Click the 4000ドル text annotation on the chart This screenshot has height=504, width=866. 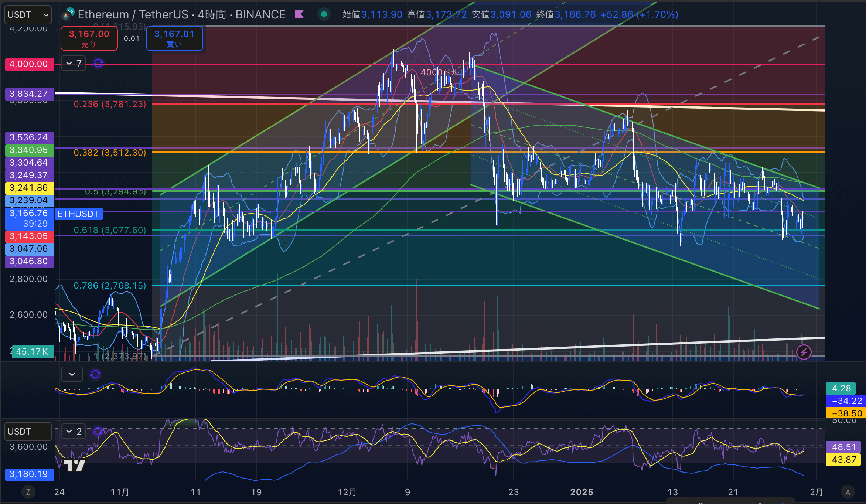440,72
